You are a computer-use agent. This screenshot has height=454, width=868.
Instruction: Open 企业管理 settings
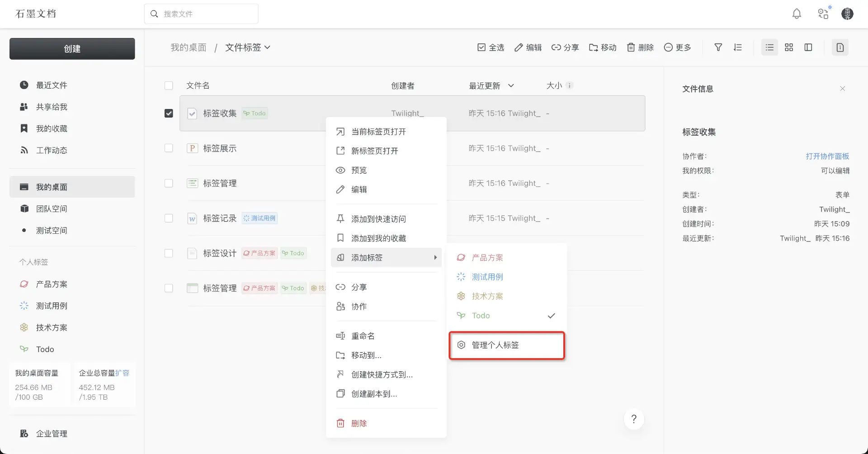[x=72, y=434]
